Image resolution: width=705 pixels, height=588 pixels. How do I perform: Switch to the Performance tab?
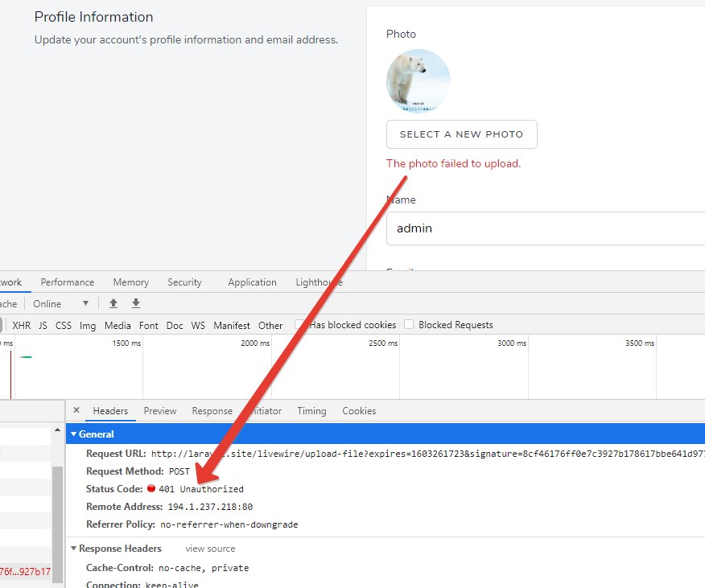click(68, 282)
